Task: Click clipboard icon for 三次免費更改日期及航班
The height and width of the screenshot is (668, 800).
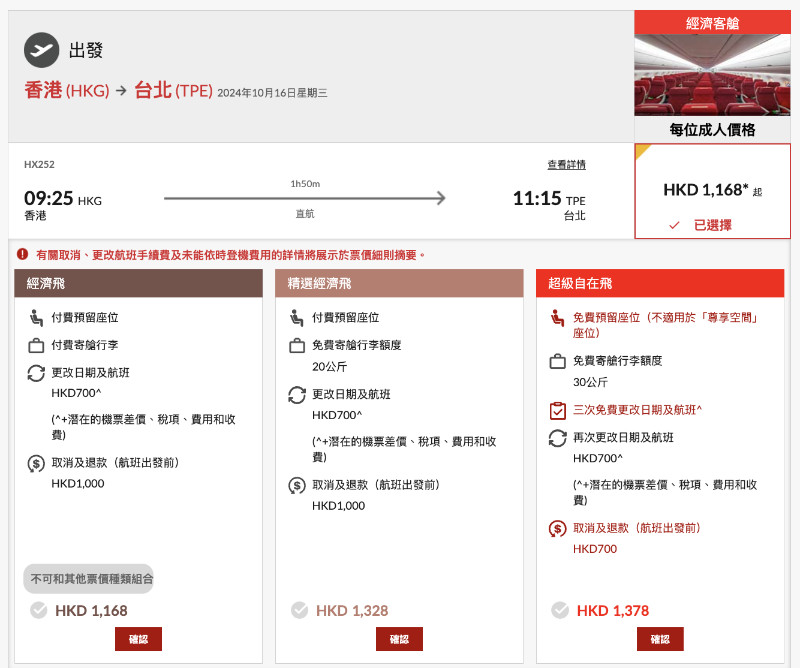Action: (x=557, y=410)
